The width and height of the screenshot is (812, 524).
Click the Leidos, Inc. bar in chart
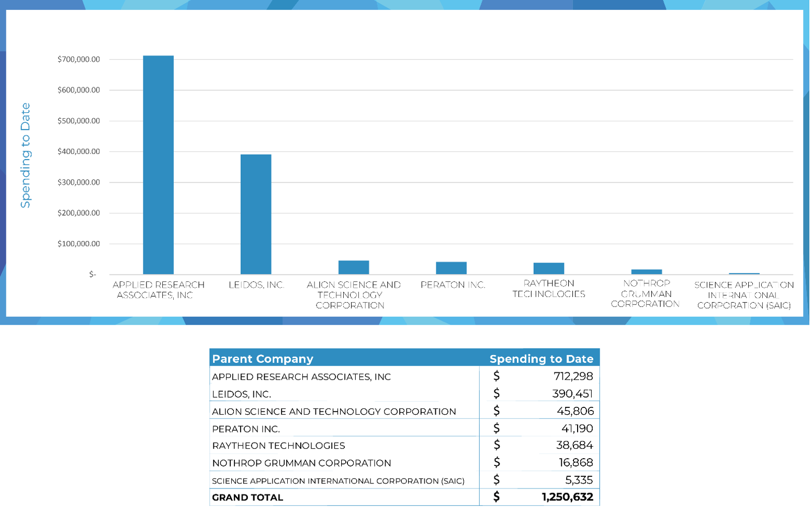pos(256,214)
